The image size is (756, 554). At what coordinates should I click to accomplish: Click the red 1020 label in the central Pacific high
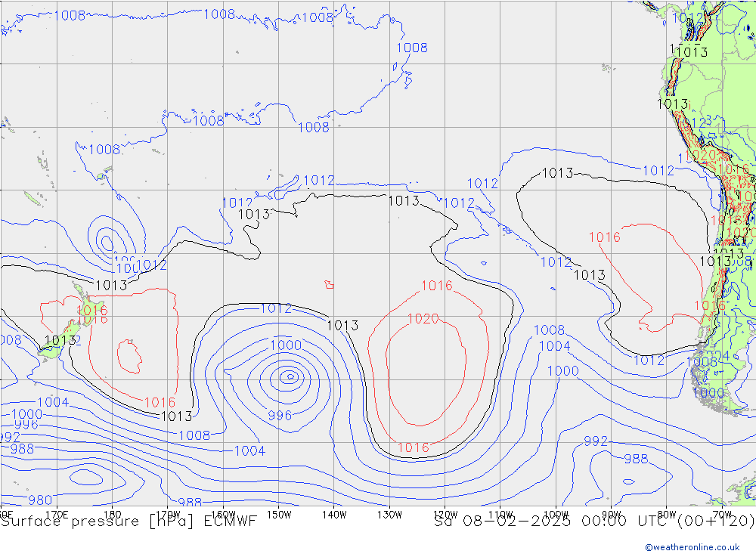[423, 319]
